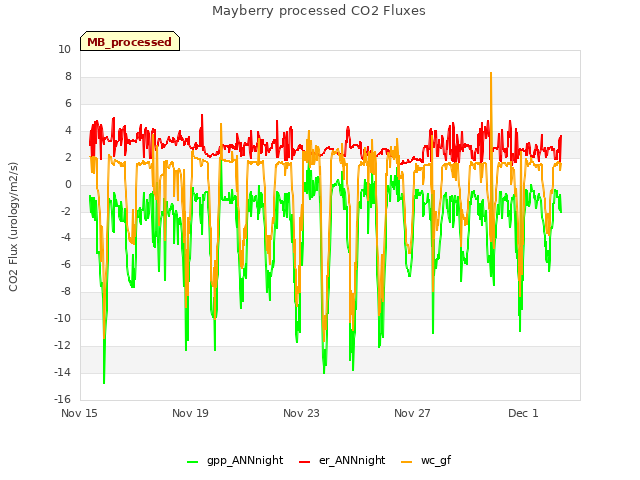
Task: Click the CO2 Flux y-axis title
Action: point(13,227)
